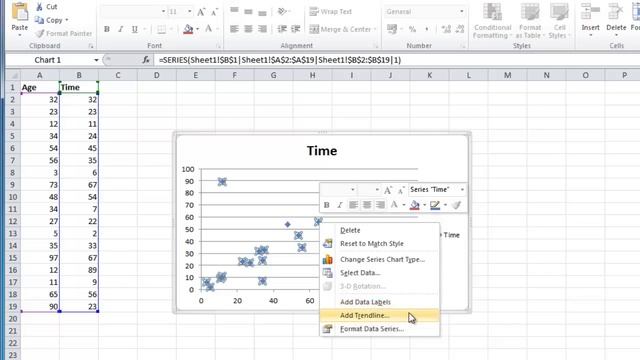Open the Series "Time" chart elements dropdown

[x=462, y=189]
